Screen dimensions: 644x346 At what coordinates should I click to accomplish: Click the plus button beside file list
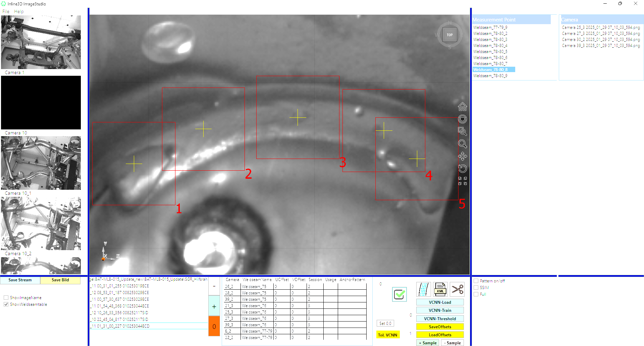tap(214, 306)
